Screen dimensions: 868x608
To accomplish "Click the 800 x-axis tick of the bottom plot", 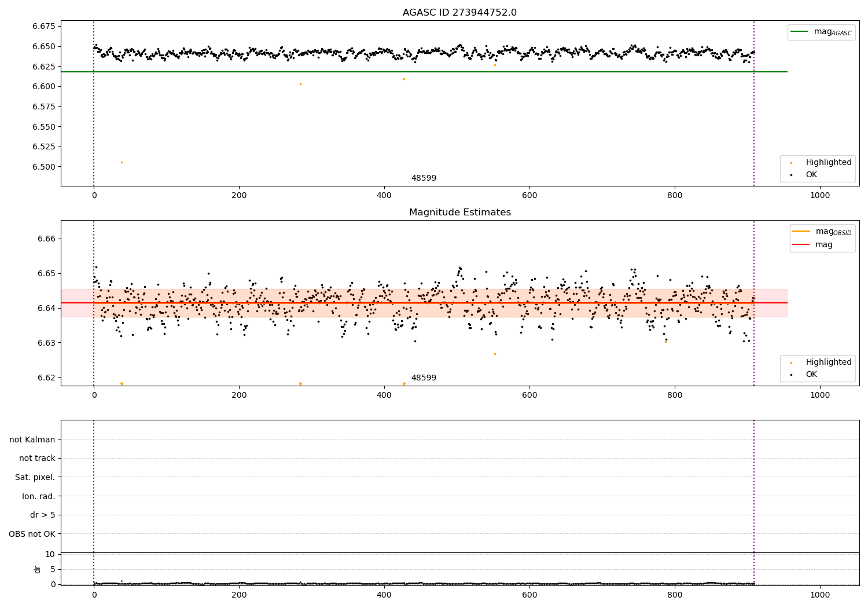I will (675, 595).
